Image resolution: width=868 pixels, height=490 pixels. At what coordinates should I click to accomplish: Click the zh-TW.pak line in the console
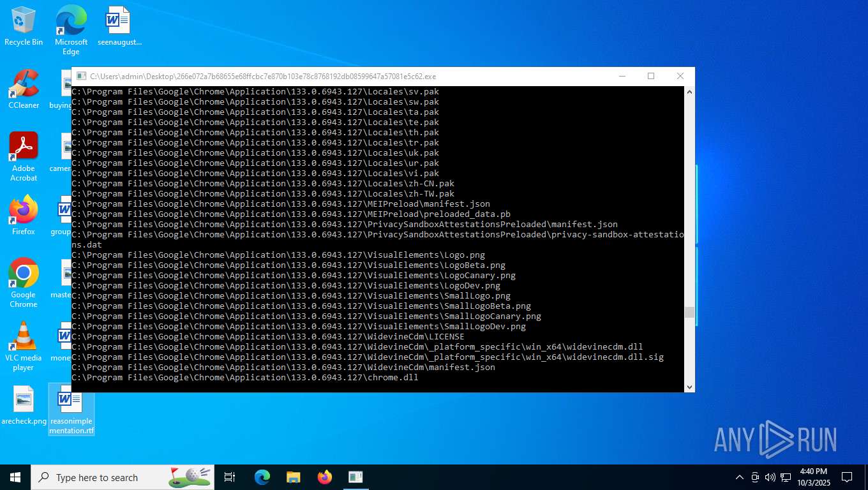(x=263, y=194)
